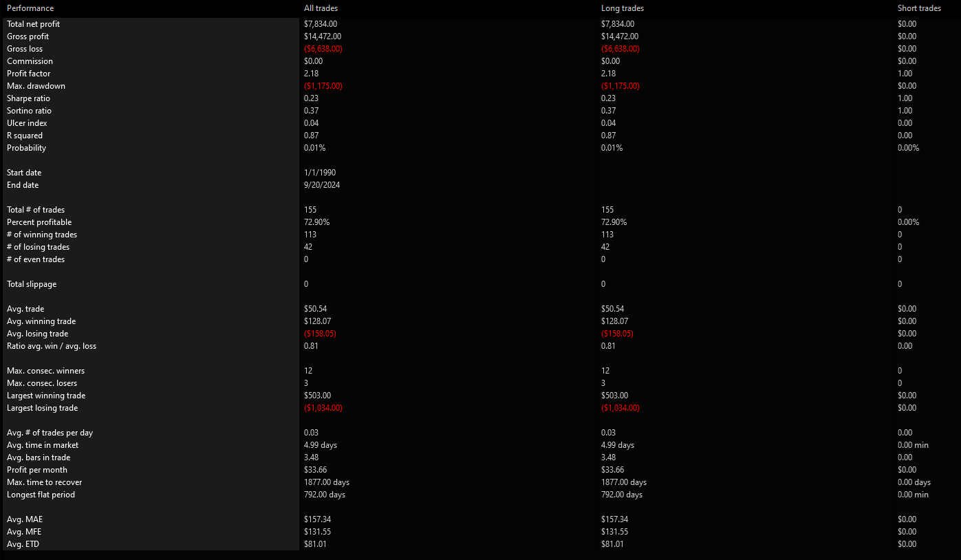Click the All trades column header
The height and width of the screenshot is (560, 961).
(321, 8)
